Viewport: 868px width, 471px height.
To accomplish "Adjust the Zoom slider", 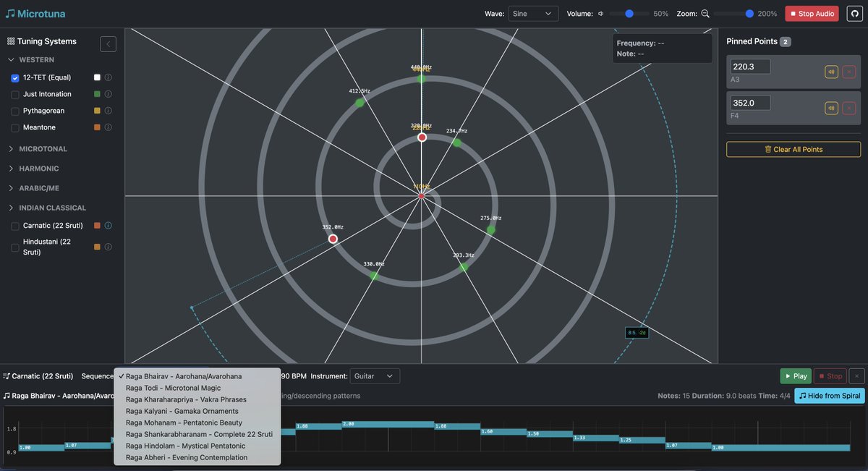I will [x=733, y=14].
